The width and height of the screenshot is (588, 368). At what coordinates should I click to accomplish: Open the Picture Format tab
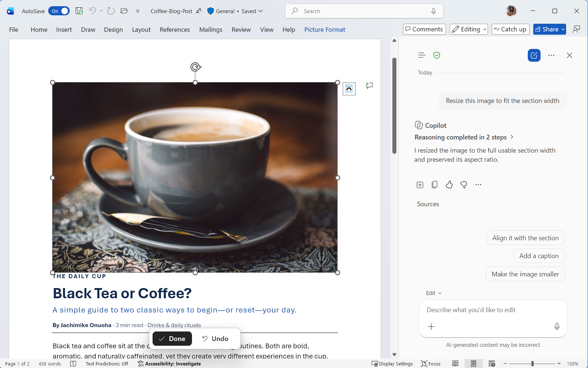coord(324,30)
